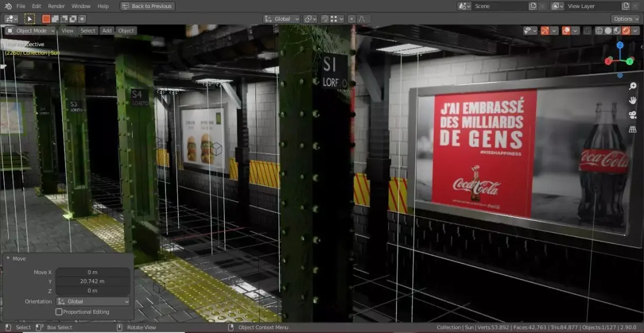Open the gizmo options dropdown arrow
Image resolution: width=644 pixels, height=333 pixels.
554,31
